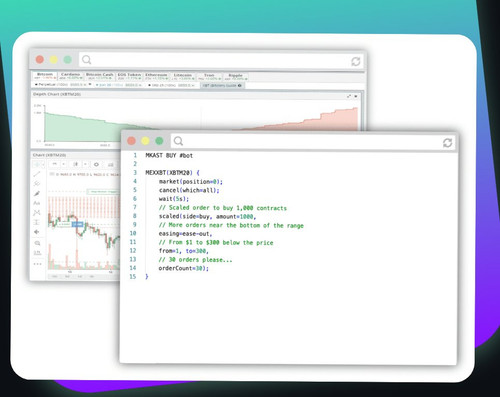Image resolution: width=500 pixels, height=397 pixels.
Task: Close the Depth Chart panel
Action: pyautogui.click(x=356, y=96)
